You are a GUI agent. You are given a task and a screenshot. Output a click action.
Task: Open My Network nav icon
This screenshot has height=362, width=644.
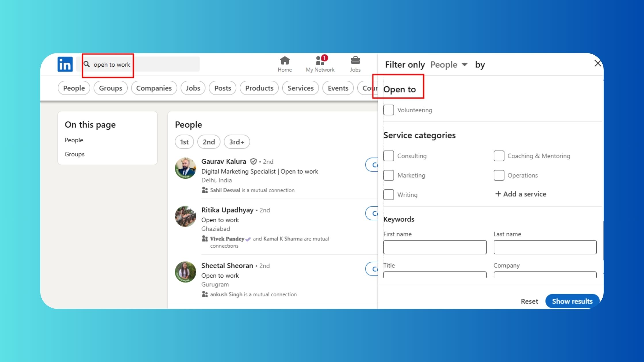point(320,64)
